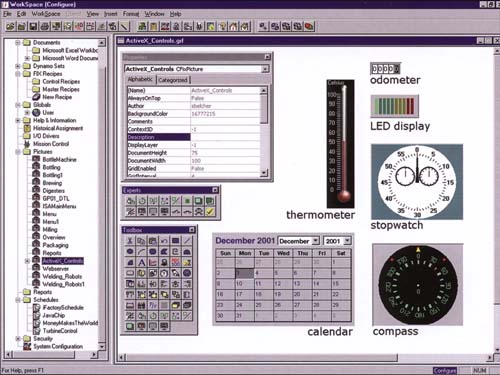The width and height of the screenshot is (500, 375).
Task: Click the yellow checkmark icon in Experts
Action: [x=210, y=212]
